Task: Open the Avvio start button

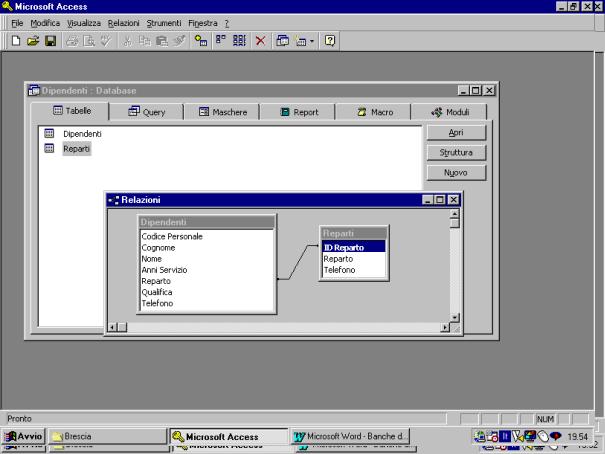Action: [23, 436]
